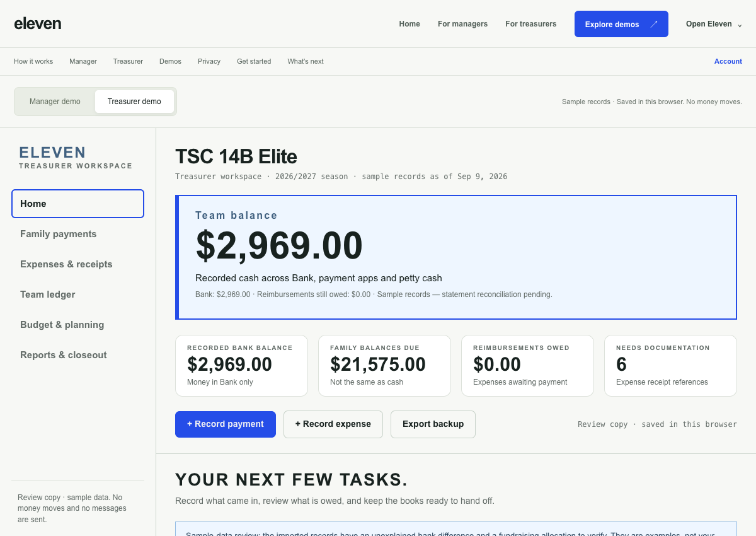Open Team ledger in the sidebar

coord(77,294)
